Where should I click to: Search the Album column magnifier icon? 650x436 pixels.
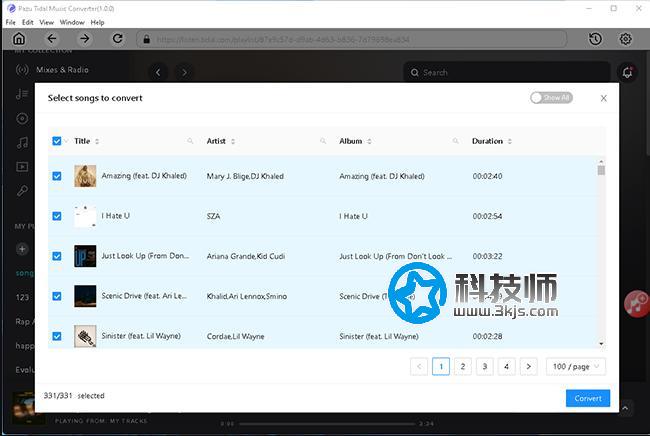pyautogui.click(x=456, y=141)
